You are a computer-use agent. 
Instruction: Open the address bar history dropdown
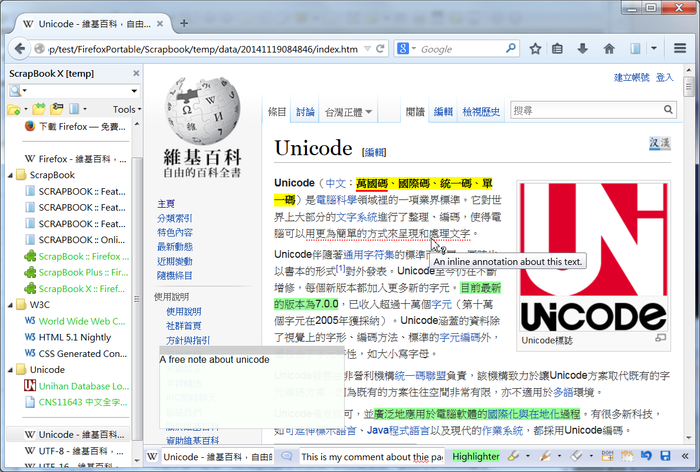coord(367,49)
